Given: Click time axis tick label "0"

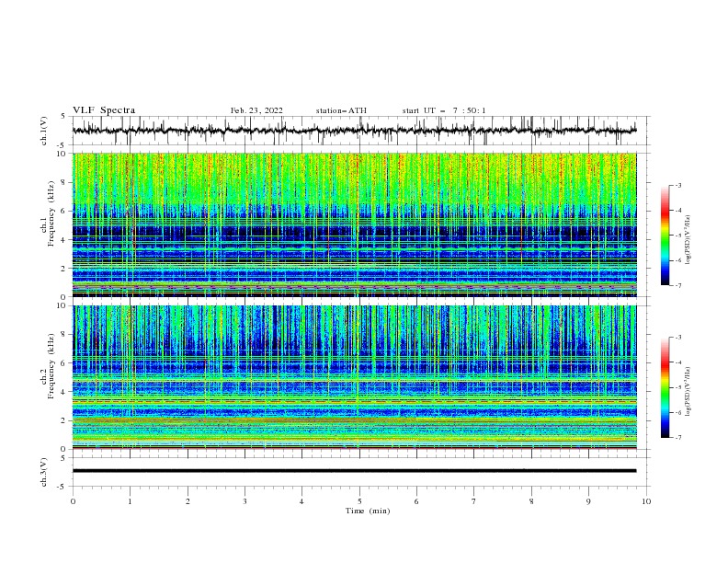Looking at the screenshot, I should coord(73,501).
